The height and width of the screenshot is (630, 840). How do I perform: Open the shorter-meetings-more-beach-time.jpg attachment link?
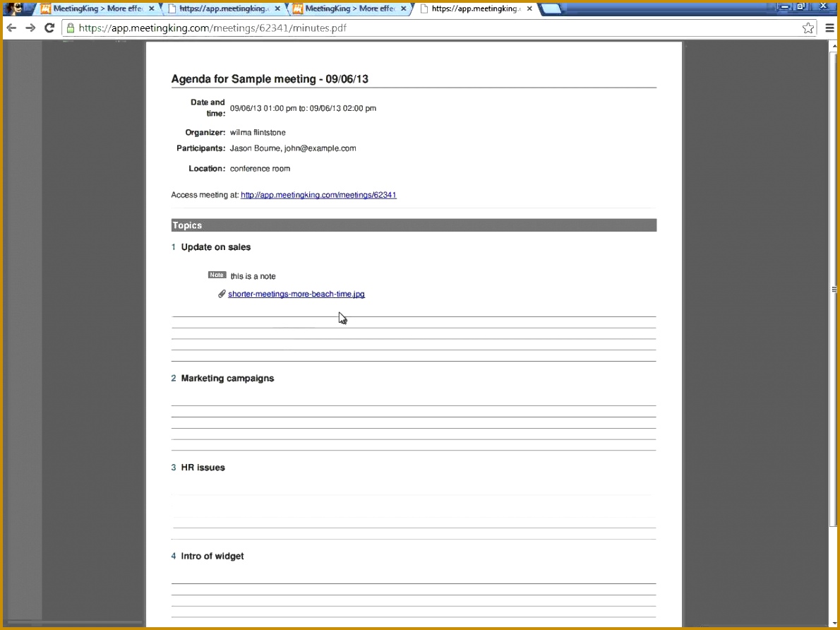296,293
